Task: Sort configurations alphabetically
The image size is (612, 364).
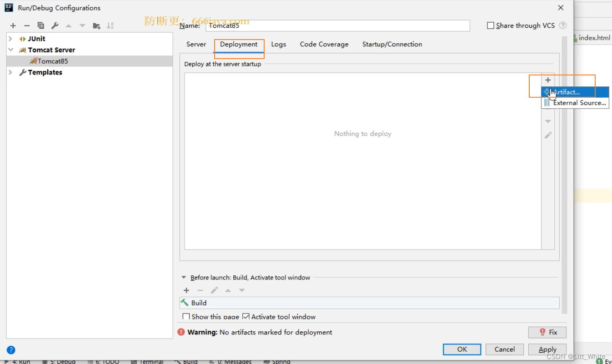Action: tap(110, 26)
